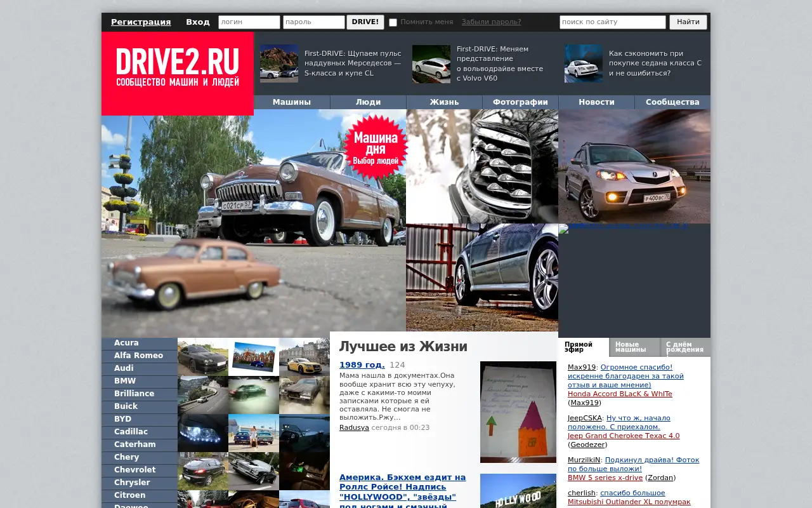The height and width of the screenshot is (508, 812).
Task: Open the Mercedes First-DRIVE article thumbnail
Action: pyautogui.click(x=279, y=63)
